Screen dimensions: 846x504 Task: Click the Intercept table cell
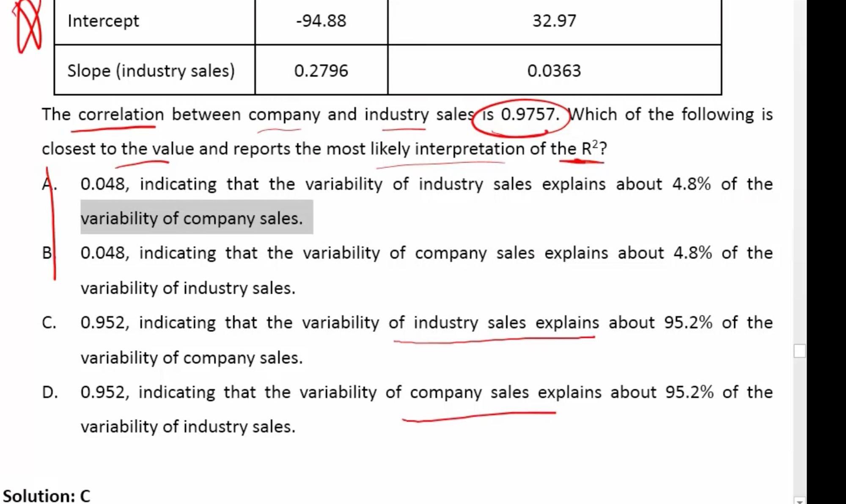point(155,21)
